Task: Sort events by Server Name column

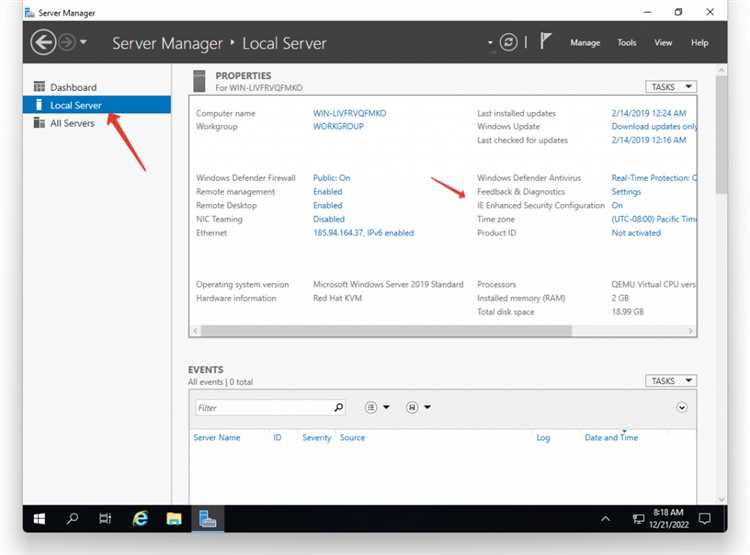Action: [x=217, y=437]
